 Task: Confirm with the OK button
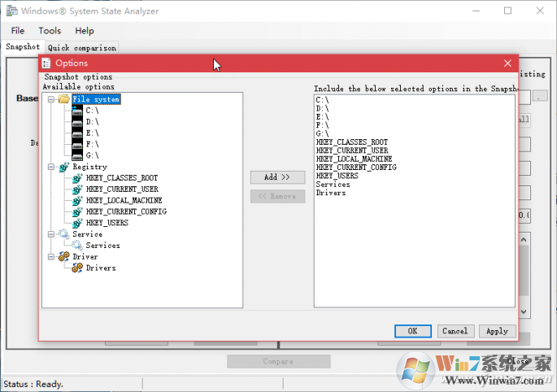tap(413, 331)
